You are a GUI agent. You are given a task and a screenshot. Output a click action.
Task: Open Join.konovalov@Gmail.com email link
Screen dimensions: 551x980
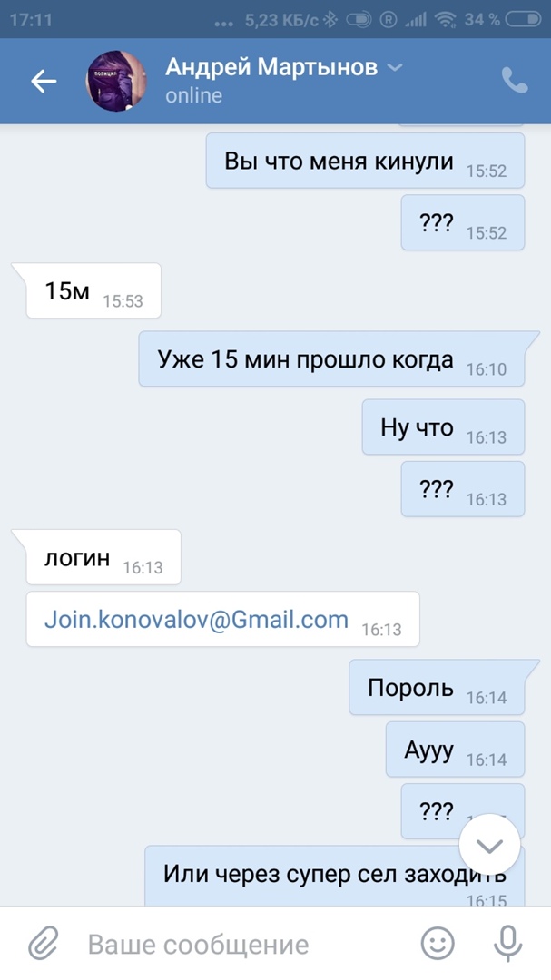[x=196, y=620]
